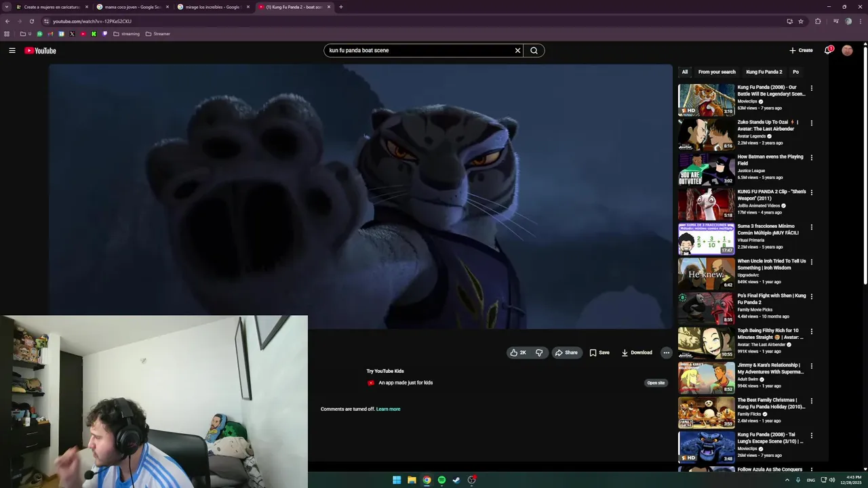Open the tab search dropdown arrow
The width and height of the screenshot is (868, 488).
click(7, 7)
